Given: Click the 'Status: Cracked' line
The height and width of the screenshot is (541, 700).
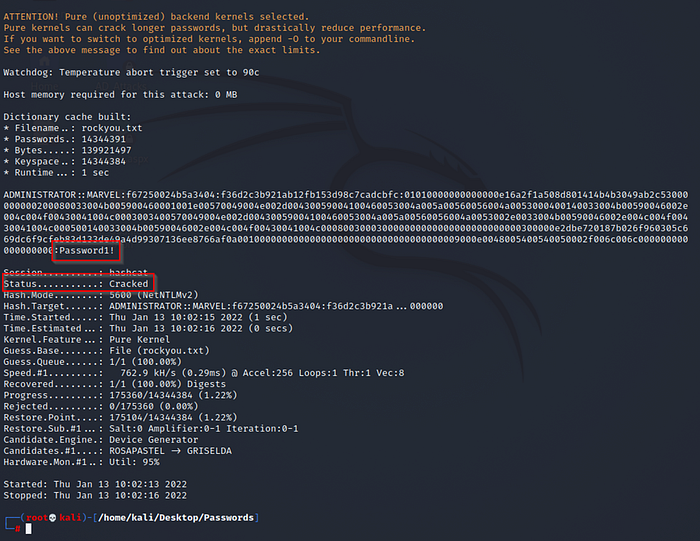Looking at the screenshot, I should coord(76,284).
